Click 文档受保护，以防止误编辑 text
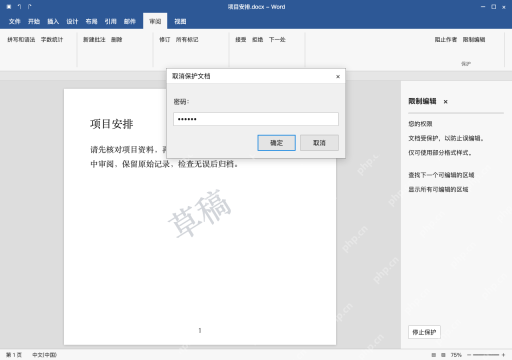This screenshot has width=512, height=360. 446,138
